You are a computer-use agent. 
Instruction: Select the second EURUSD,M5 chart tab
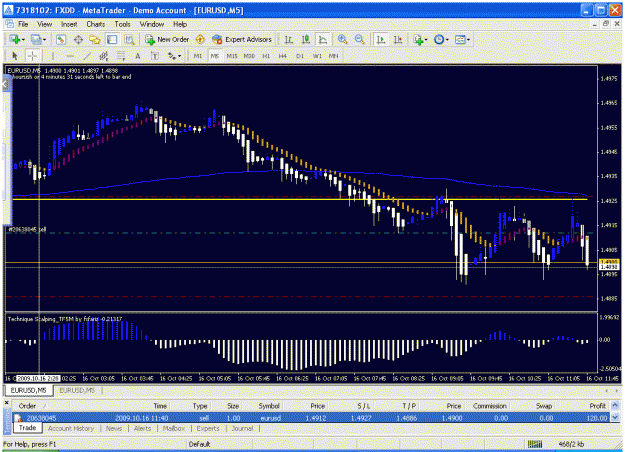pyautogui.click(x=77, y=390)
